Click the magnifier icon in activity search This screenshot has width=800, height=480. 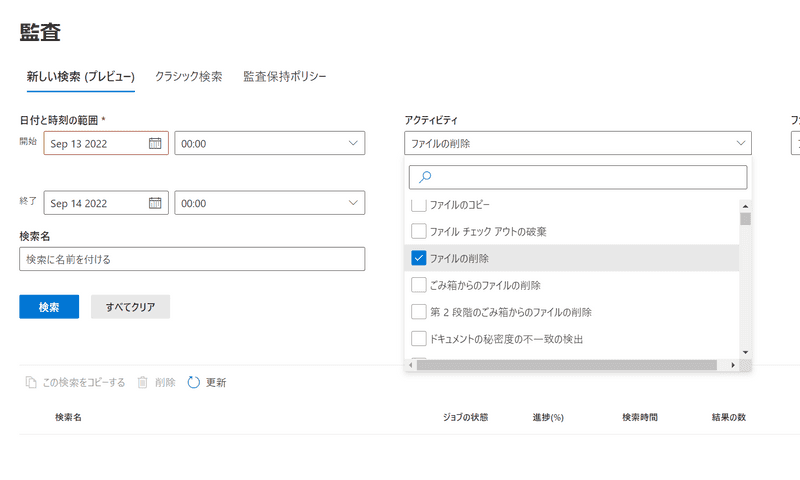pyautogui.click(x=425, y=177)
